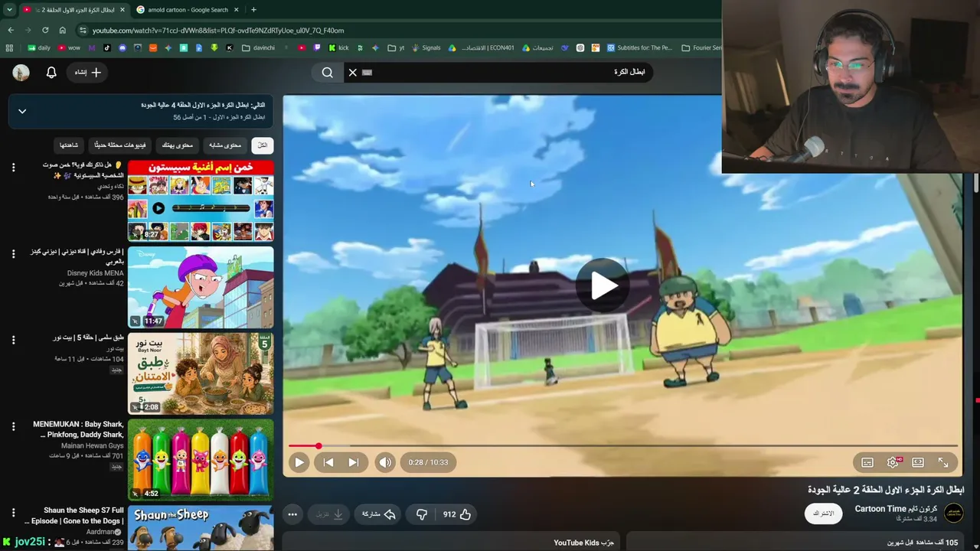This screenshot has height=551, width=980.
Task: Open YouTube notifications bell
Action: (x=51, y=72)
